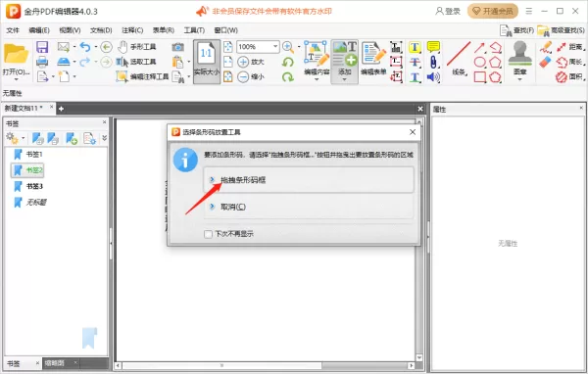Click the zoom out (缩小) minus icon

coord(243,76)
